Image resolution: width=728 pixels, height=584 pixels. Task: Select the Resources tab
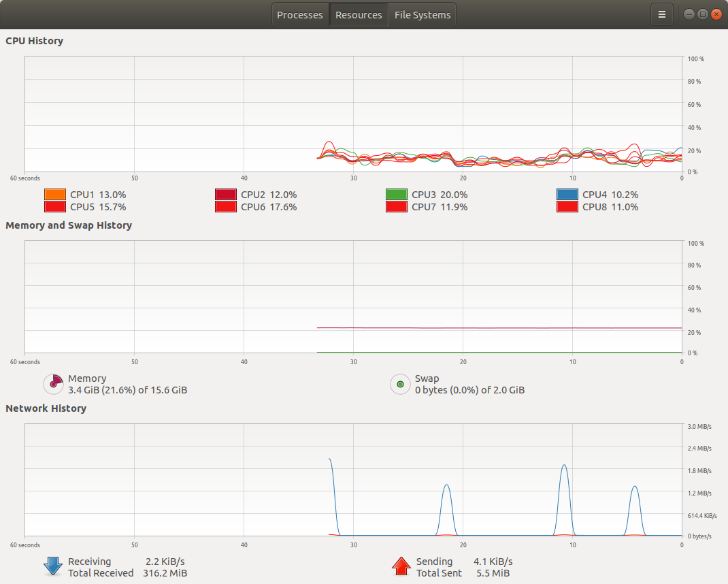pos(359,15)
